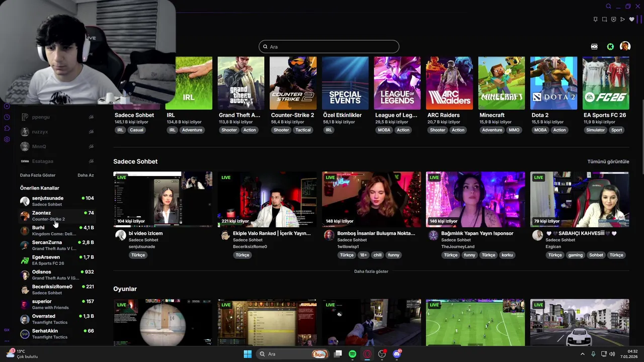Click the magnifier icon in Kick search bar
644x362 pixels.
tap(265, 47)
